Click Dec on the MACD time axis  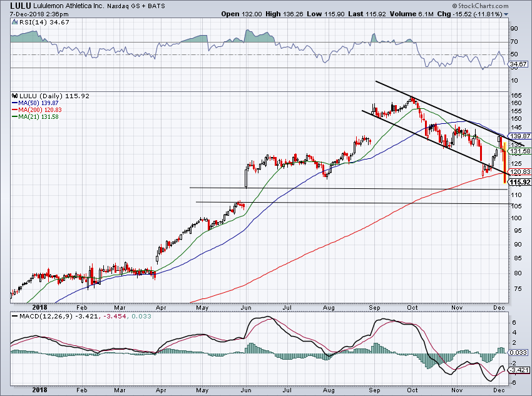point(499,390)
